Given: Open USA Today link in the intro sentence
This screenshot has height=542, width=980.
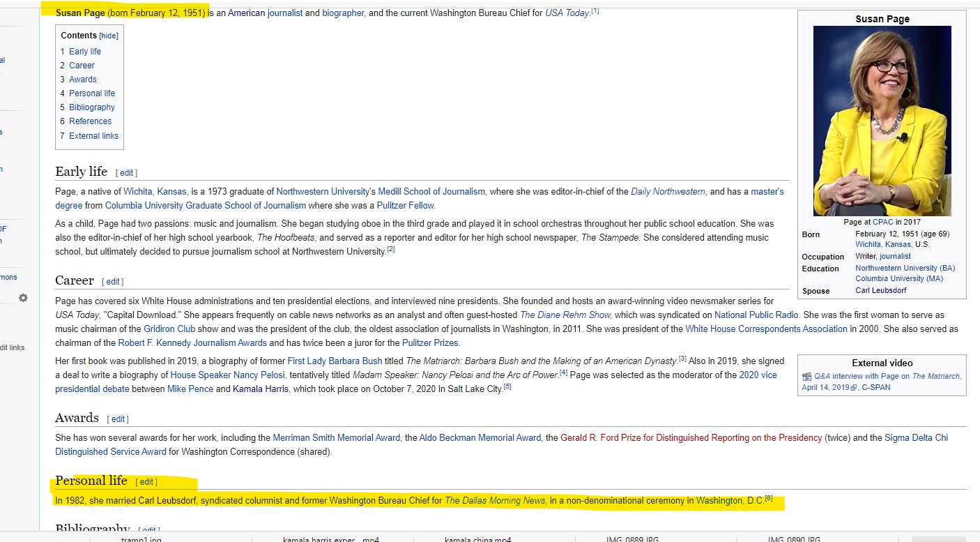Looking at the screenshot, I should click(x=567, y=13).
